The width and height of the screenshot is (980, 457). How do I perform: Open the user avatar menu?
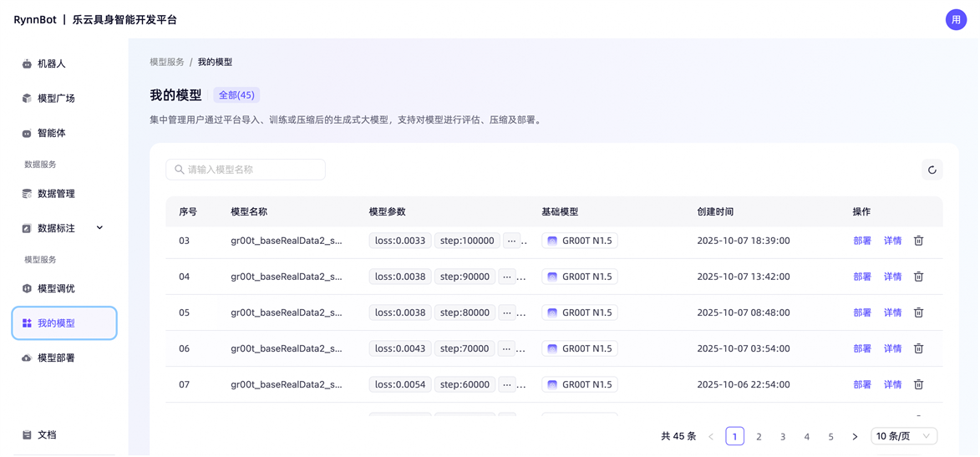pos(956,19)
